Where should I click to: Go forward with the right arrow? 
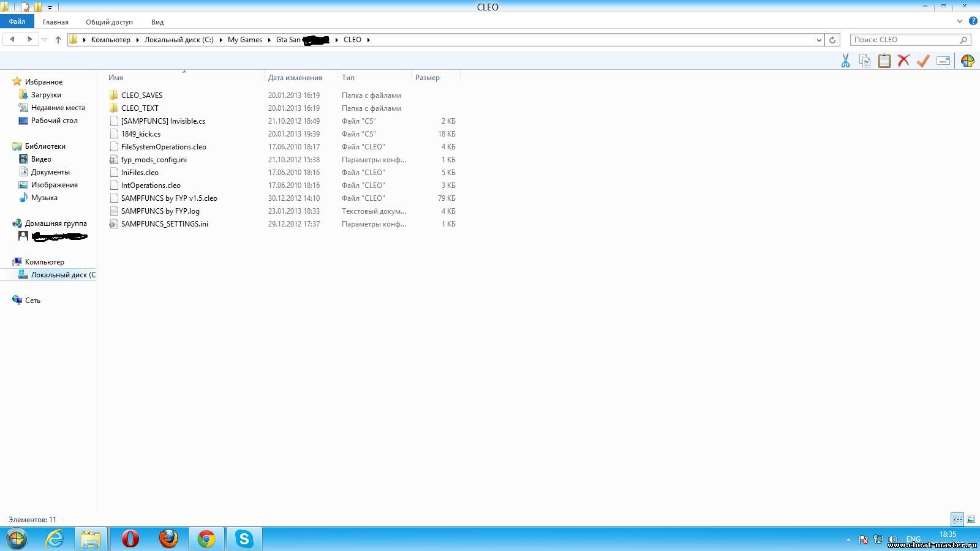[x=29, y=39]
